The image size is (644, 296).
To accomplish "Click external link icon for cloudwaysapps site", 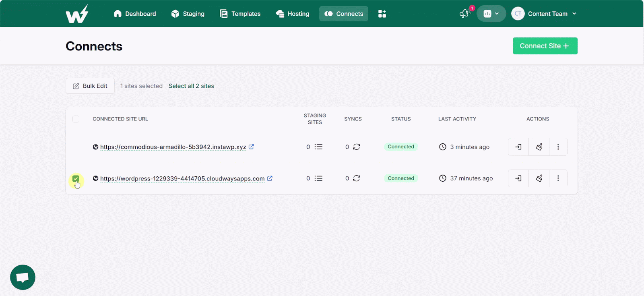I will [x=270, y=178].
